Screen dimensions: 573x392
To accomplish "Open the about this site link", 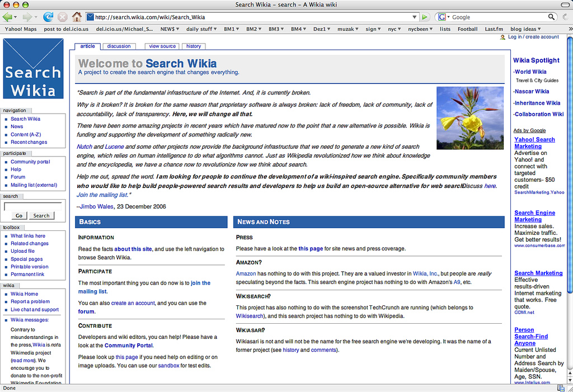I will click(133, 249).
